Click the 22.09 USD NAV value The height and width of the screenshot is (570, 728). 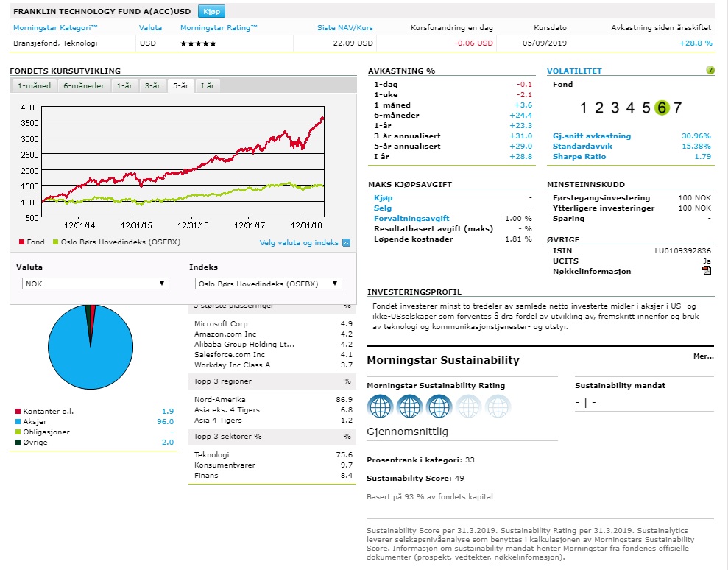pyautogui.click(x=353, y=43)
